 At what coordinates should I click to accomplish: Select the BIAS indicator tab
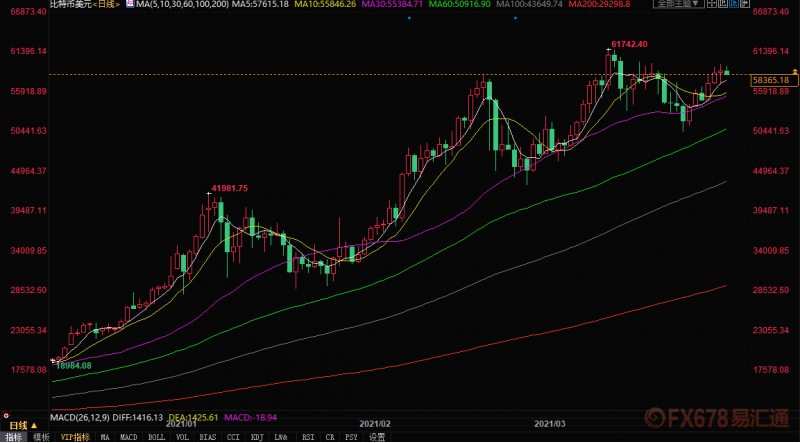click(208, 437)
